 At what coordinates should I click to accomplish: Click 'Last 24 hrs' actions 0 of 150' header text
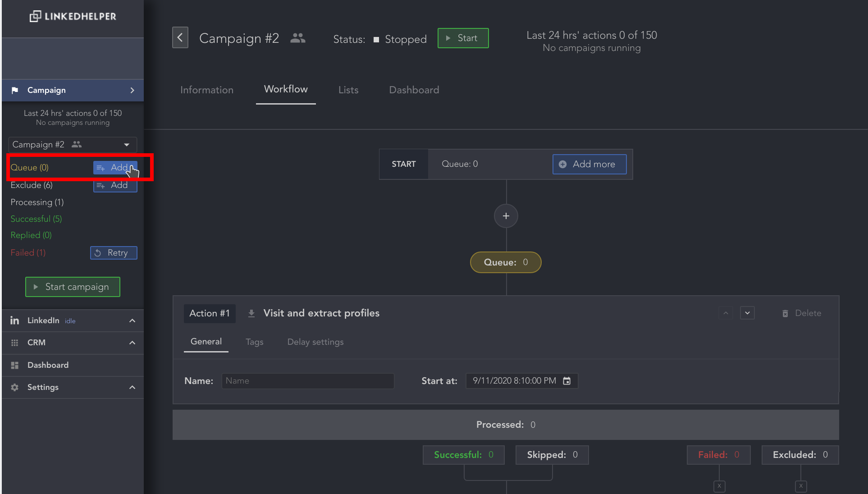(x=592, y=35)
